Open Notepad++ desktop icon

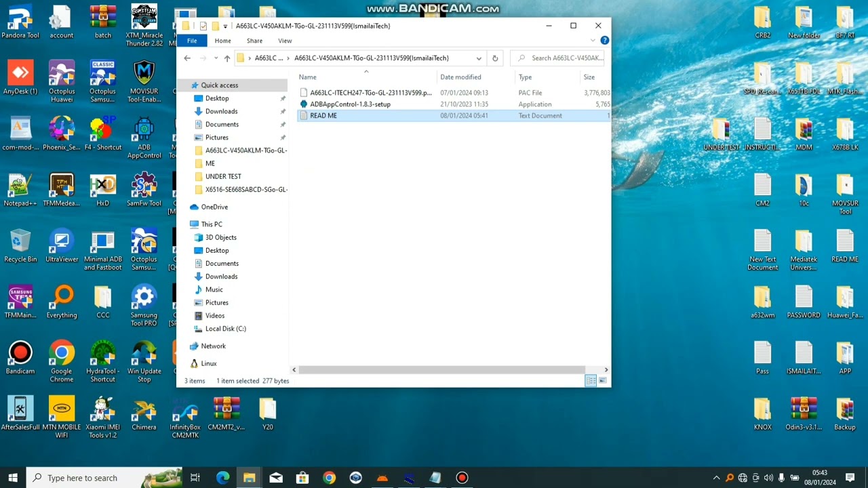coord(20,189)
